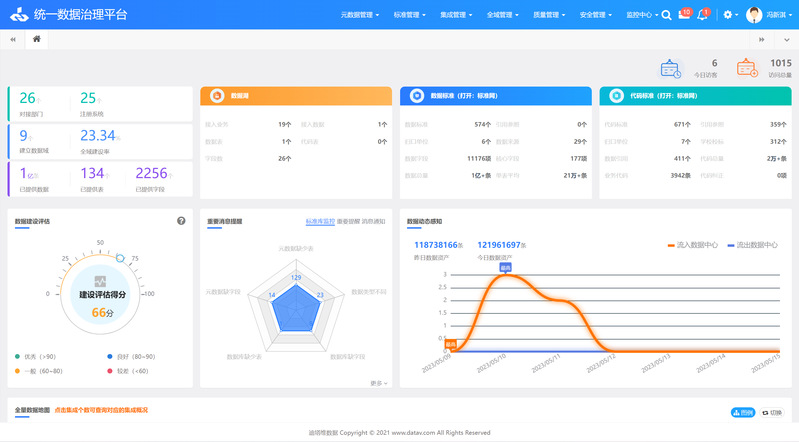The image size is (799, 442).
Task: Click the 访问总量 orange icon
Action: pyautogui.click(x=746, y=68)
